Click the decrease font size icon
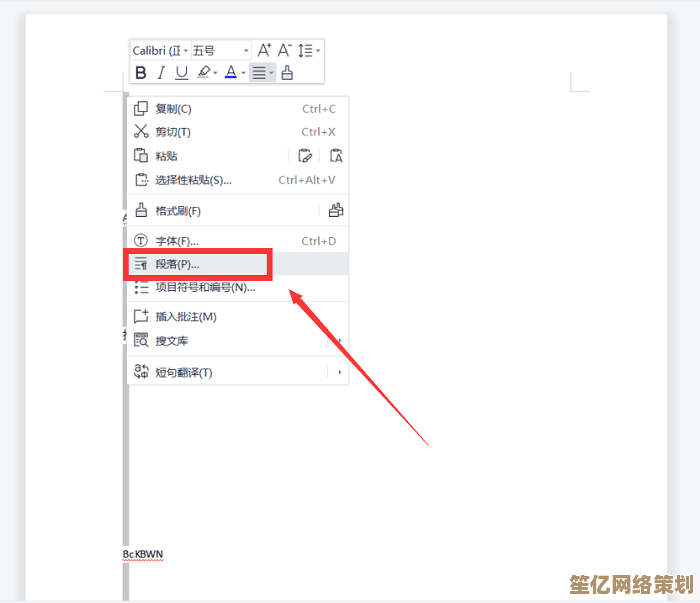The width and height of the screenshot is (700, 603). click(x=285, y=50)
